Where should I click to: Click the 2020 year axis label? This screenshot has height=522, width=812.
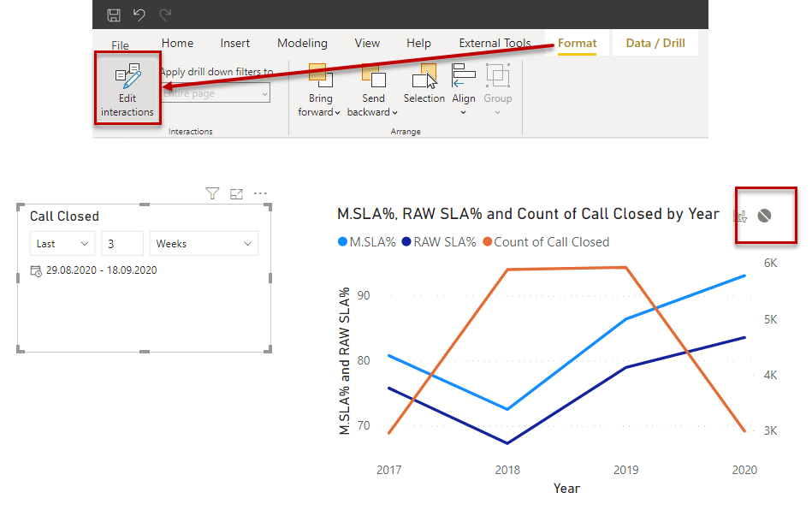[x=744, y=470]
